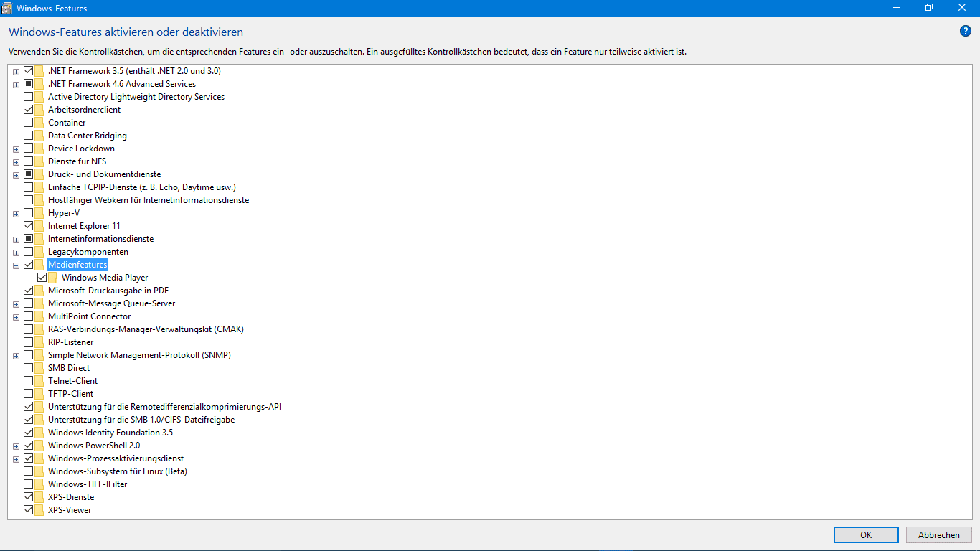
Task: Click folder icon beside Windows PowerShell 2.0
Action: (x=39, y=446)
